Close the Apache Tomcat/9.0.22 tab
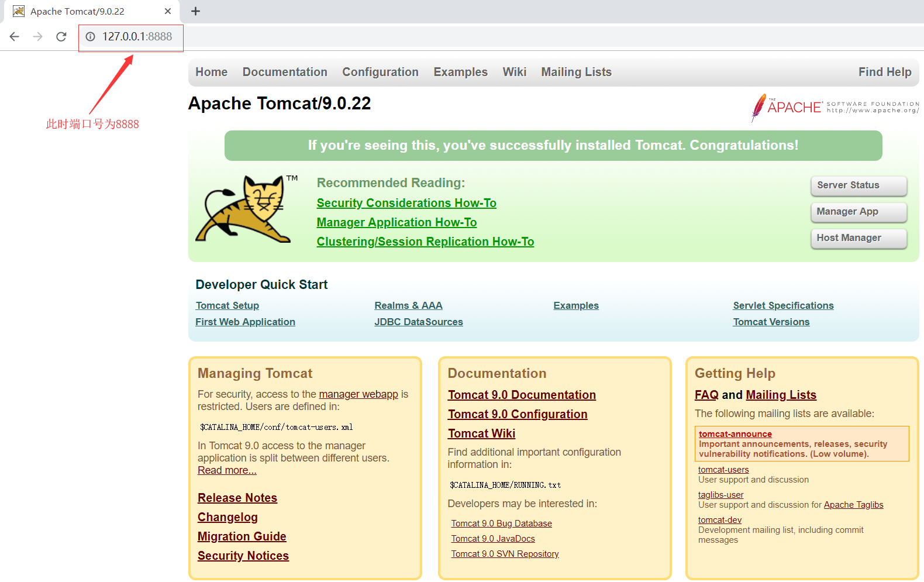 click(x=168, y=11)
